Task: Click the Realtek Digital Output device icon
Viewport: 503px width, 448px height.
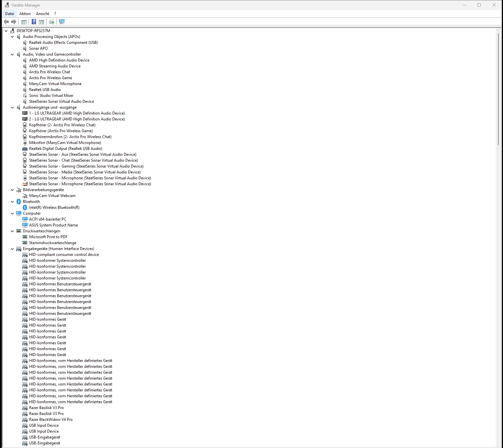Action: (25, 149)
